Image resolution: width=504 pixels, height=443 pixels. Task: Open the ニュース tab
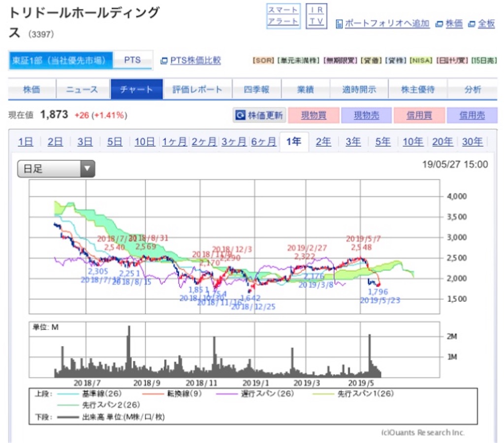click(82, 89)
